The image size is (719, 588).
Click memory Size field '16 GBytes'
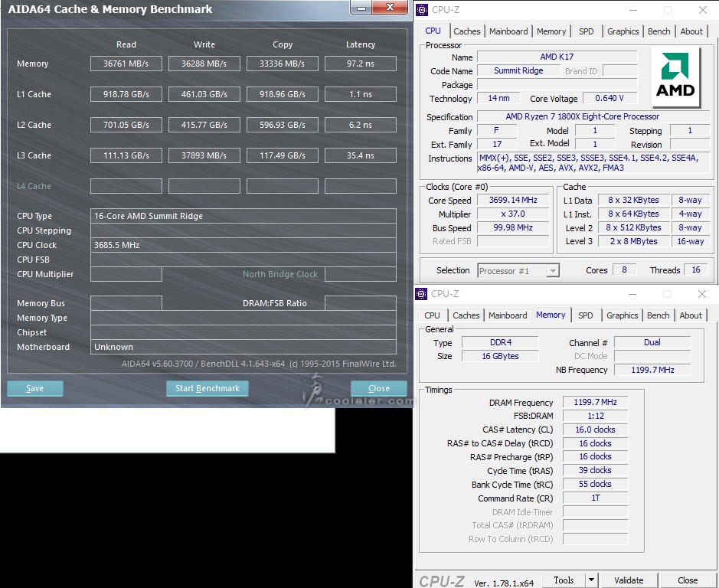pos(500,356)
